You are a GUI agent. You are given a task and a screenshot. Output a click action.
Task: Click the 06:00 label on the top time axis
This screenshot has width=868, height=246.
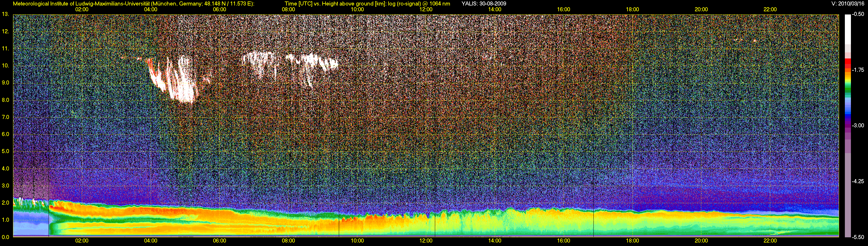[219, 10]
